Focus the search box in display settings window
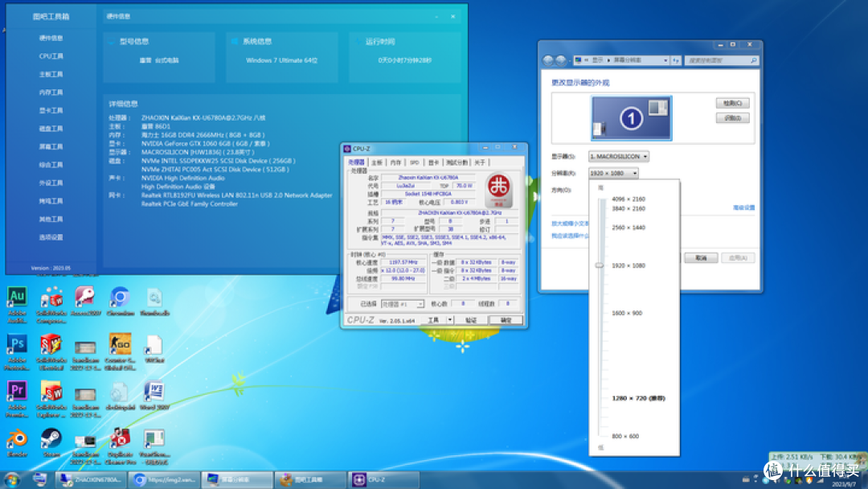Image resolution: width=868 pixels, height=489 pixels. [721, 60]
